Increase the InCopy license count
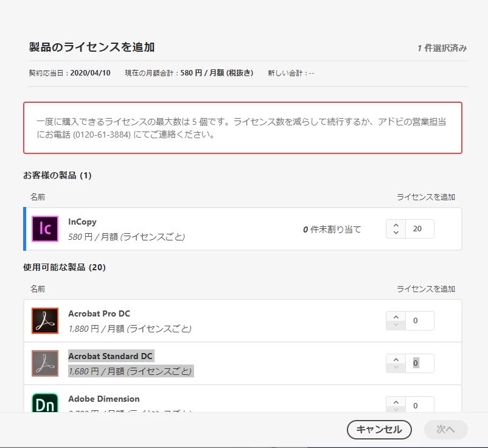 pyautogui.click(x=396, y=225)
